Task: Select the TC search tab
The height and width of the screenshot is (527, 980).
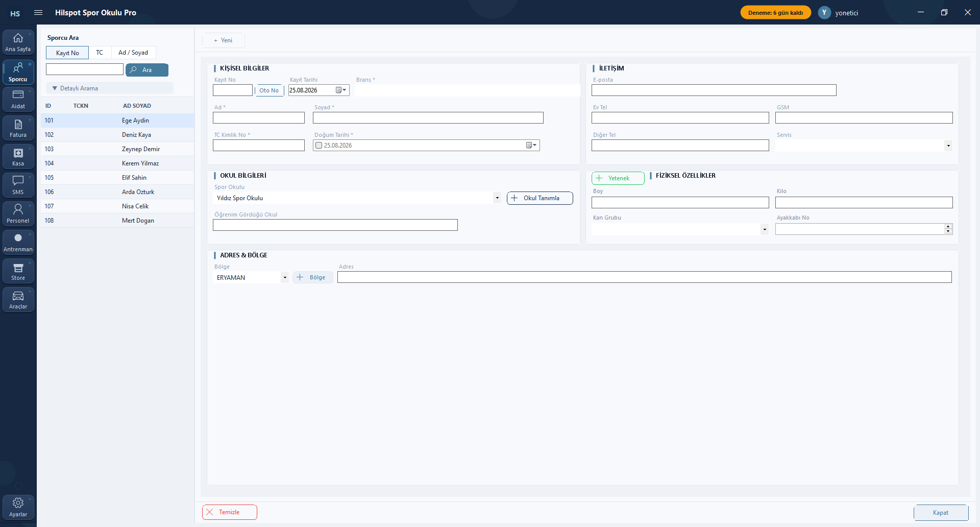Action: click(100, 53)
